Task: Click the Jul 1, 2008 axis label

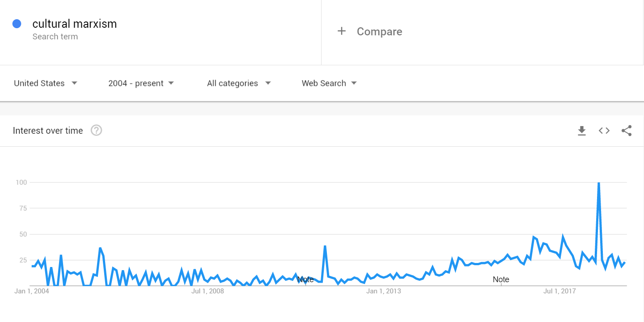Action: (208, 291)
